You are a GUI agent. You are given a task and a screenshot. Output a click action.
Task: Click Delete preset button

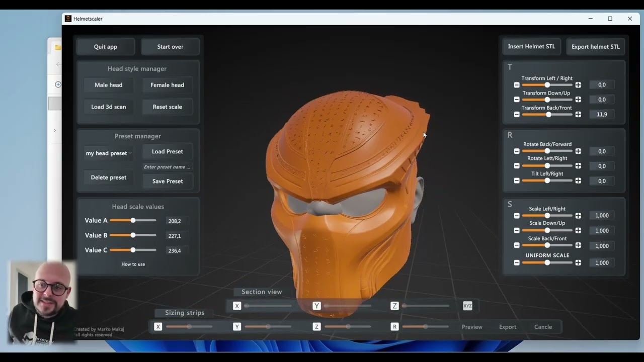point(109,177)
